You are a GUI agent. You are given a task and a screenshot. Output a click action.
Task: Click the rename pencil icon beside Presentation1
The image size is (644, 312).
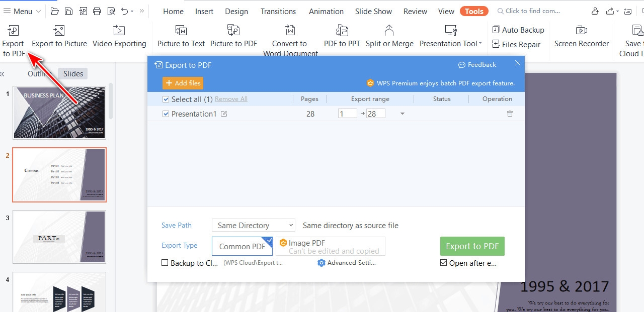pos(224,114)
